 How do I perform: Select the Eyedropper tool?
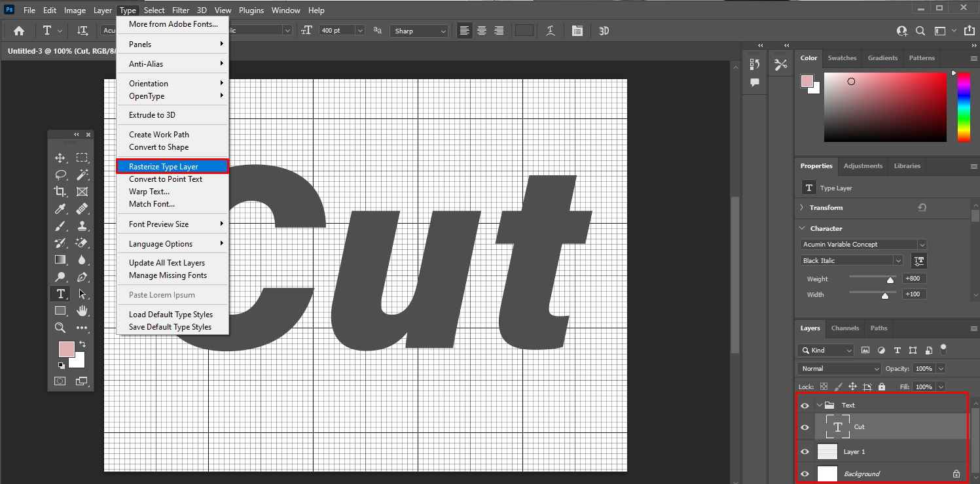(x=60, y=209)
